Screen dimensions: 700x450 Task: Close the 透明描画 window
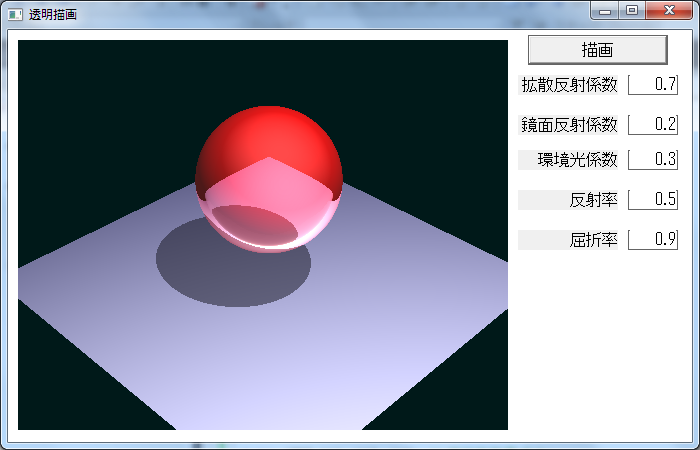click(x=669, y=10)
